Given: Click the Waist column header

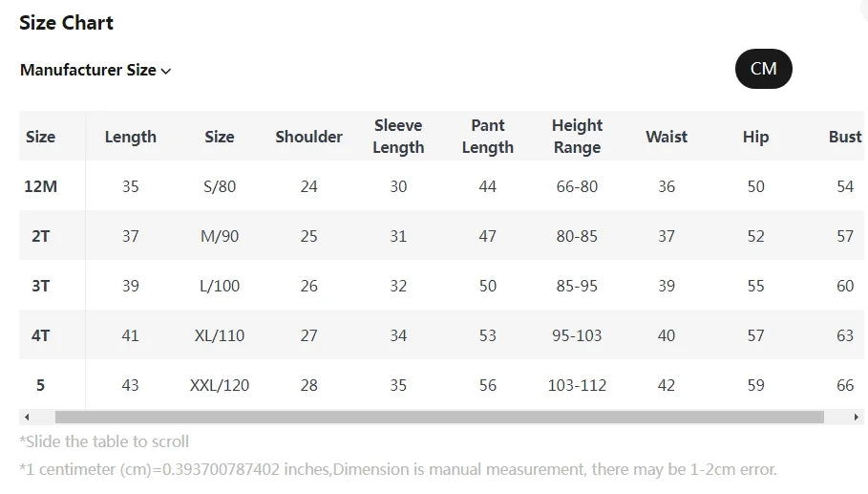Looking at the screenshot, I should coord(667,137).
